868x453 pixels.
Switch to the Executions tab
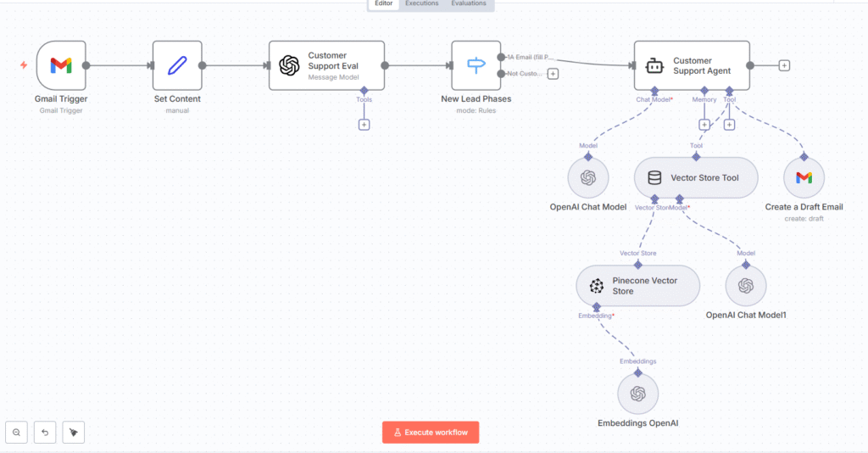[x=421, y=4]
